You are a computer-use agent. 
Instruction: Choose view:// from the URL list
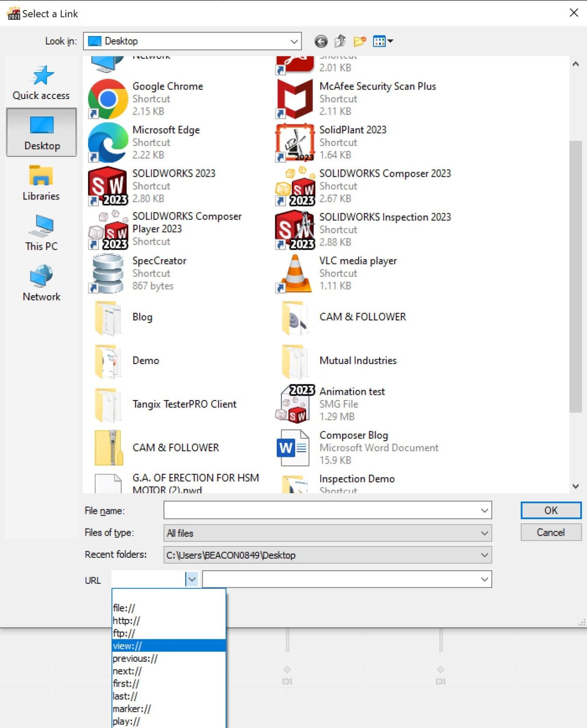pos(168,646)
